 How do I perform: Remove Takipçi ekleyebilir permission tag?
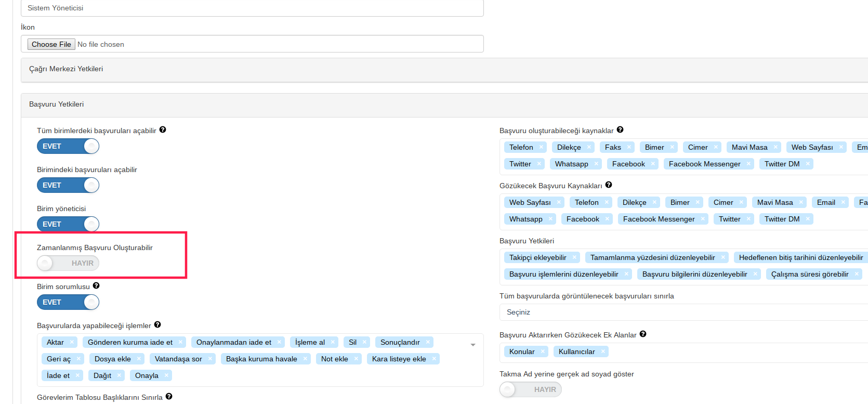point(574,257)
